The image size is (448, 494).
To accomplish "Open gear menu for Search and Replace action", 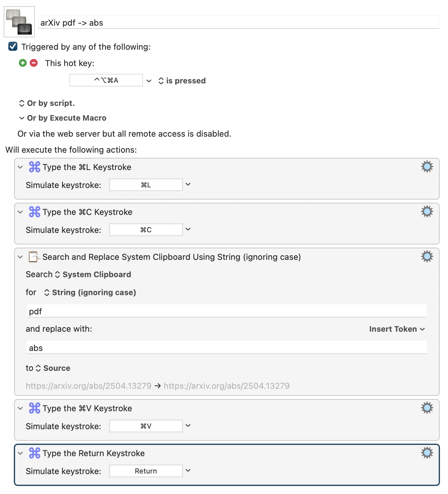I will [x=427, y=257].
